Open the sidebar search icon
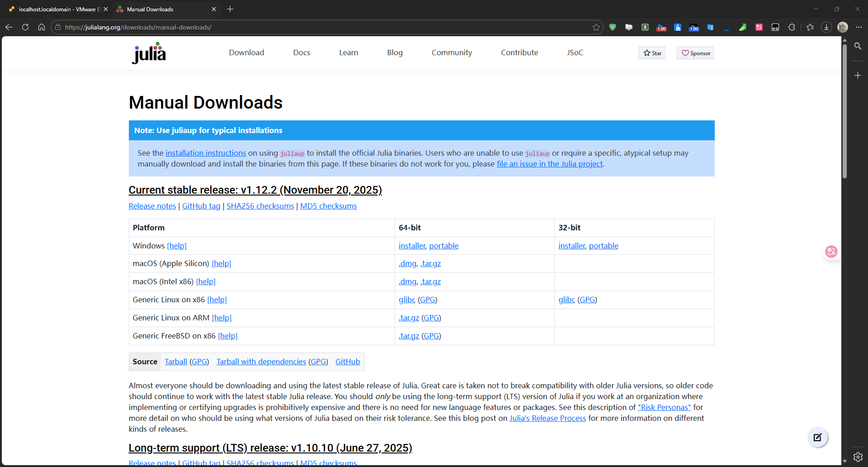 858,46
